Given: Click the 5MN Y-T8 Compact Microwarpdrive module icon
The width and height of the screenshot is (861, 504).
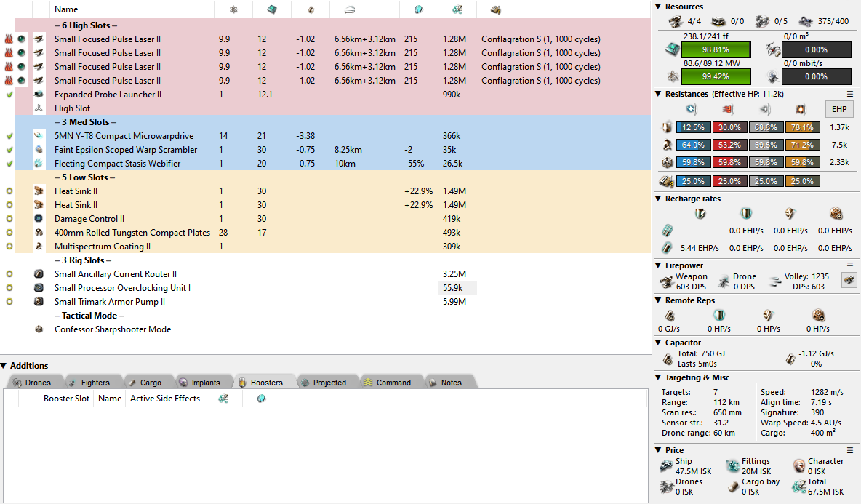Looking at the screenshot, I should (x=39, y=136).
